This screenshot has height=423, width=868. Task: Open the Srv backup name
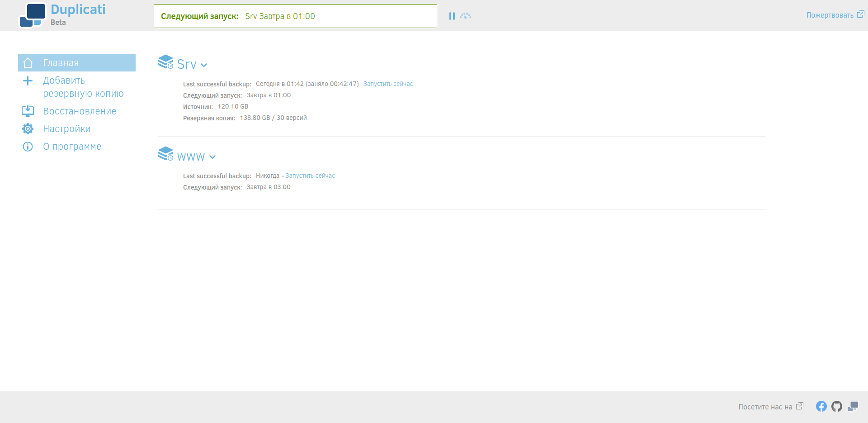click(x=187, y=64)
